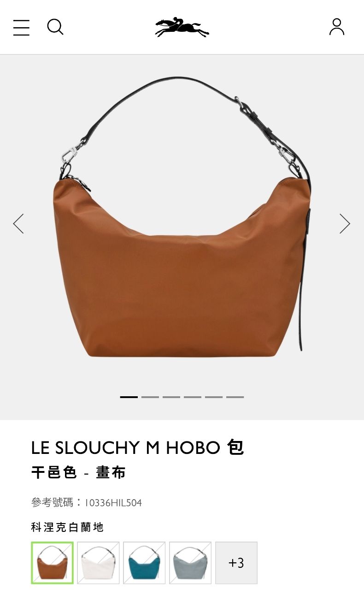Image resolution: width=364 pixels, height=590 pixels.
Task: Open the search magnifier icon
Action: 55,27
